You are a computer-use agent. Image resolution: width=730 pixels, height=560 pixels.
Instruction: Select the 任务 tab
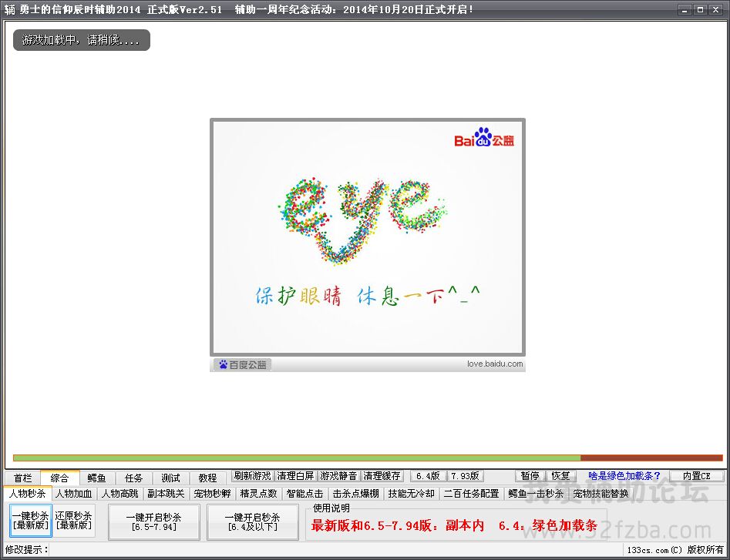pos(134,478)
